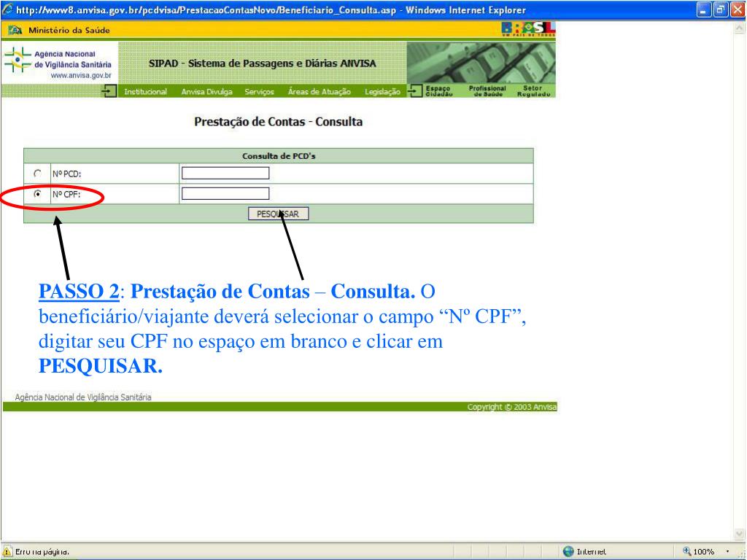This screenshot has width=747, height=560.
Task: Select the Nº PCD radio button
Action: [37, 174]
